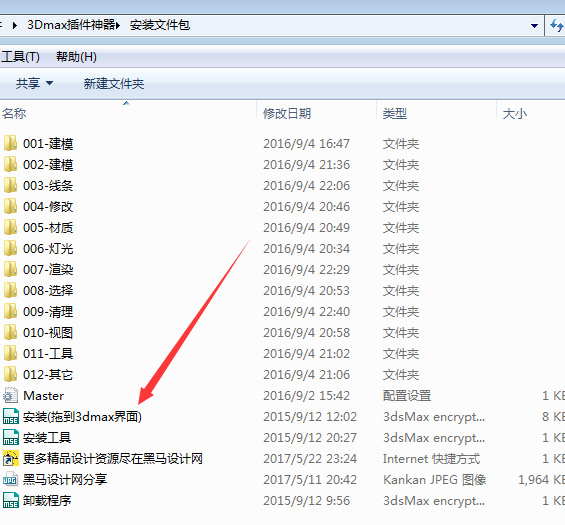565x525 pixels.
Task: Click the date 2016/9/4 16:47
Action: [x=306, y=143]
